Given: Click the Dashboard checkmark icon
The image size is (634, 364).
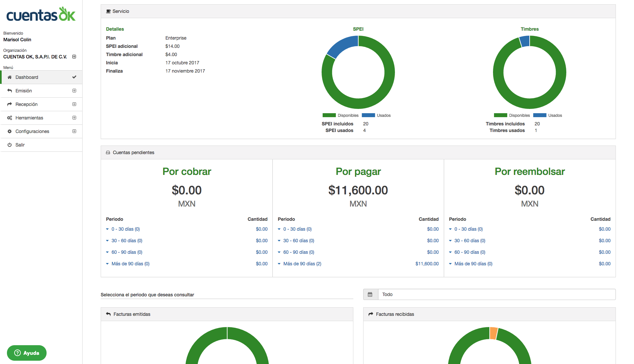Looking at the screenshot, I should click(74, 77).
